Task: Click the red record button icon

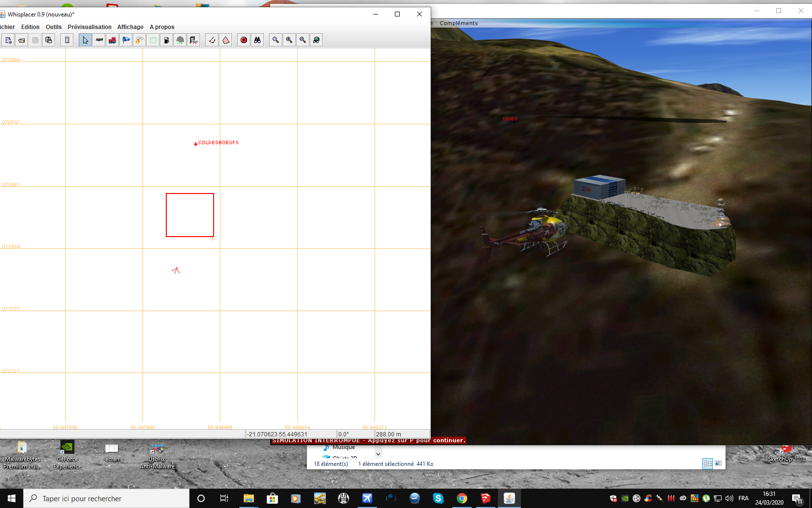Action: pyautogui.click(x=244, y=40)
